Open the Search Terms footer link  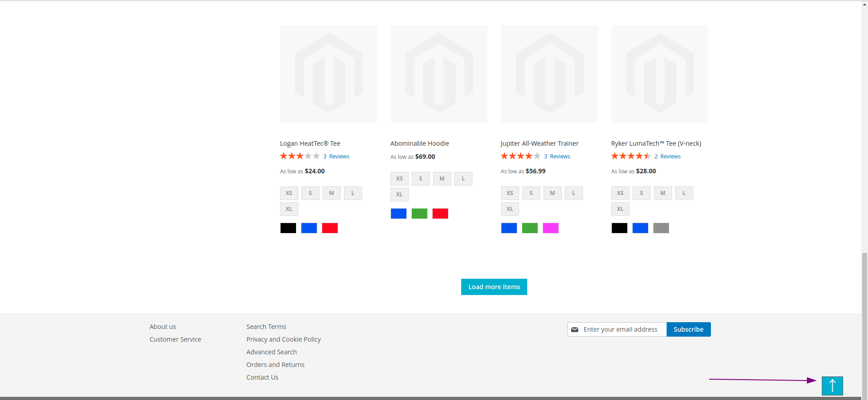(x=266, y=327)
